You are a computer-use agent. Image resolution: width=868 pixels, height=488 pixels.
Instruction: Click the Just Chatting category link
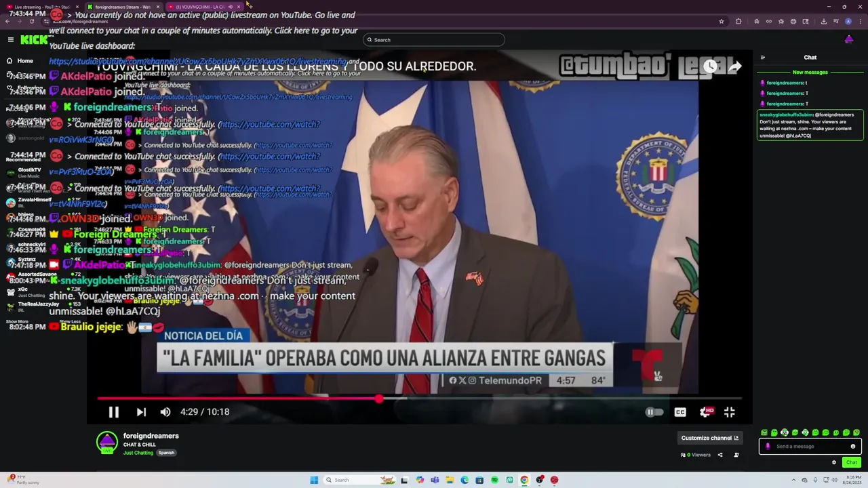[138, 453]
